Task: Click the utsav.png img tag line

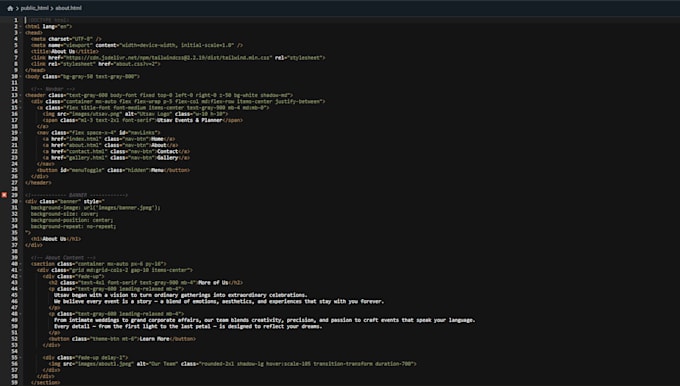Action: pyautogui.click(x=135, y=114)
